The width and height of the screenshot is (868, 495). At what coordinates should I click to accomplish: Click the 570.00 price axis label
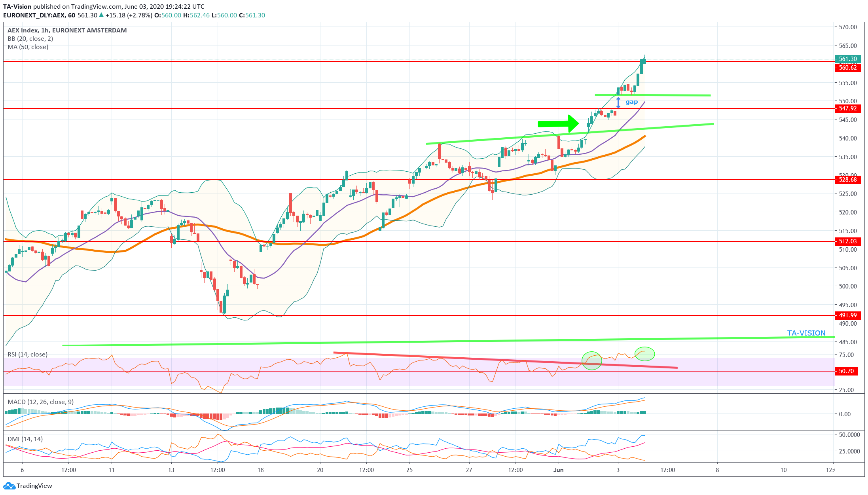coord(848,27)
